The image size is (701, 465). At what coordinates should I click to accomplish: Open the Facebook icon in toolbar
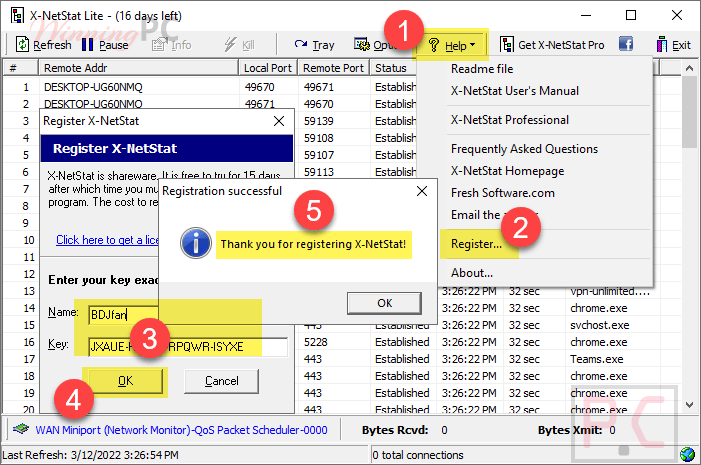point(626,44)
